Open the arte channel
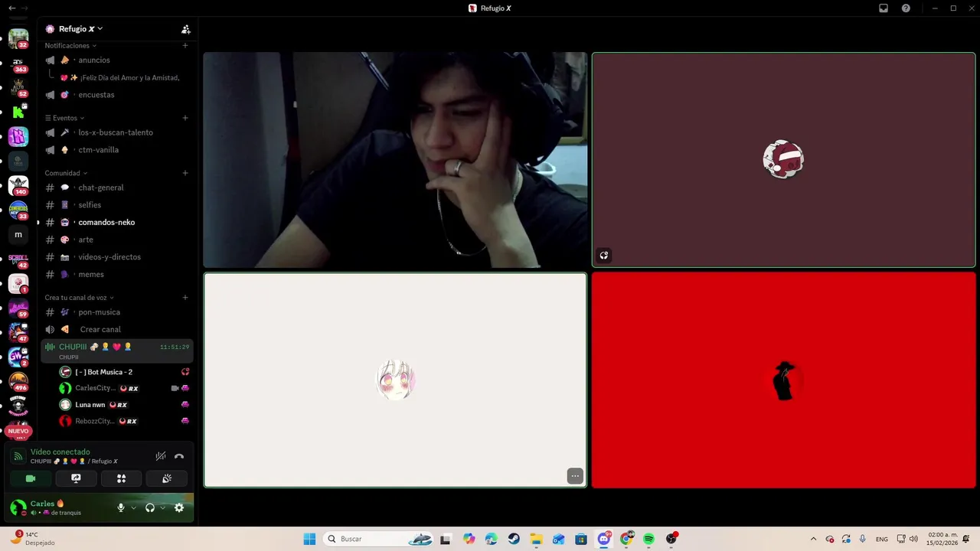 (x=116, y=240)
